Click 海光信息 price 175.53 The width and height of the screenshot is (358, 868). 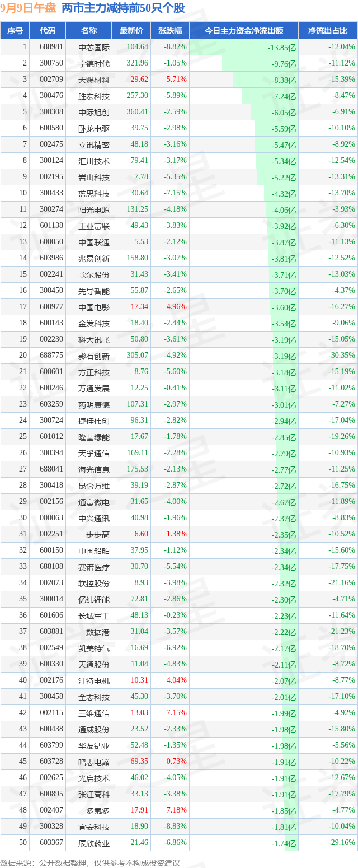138,469
